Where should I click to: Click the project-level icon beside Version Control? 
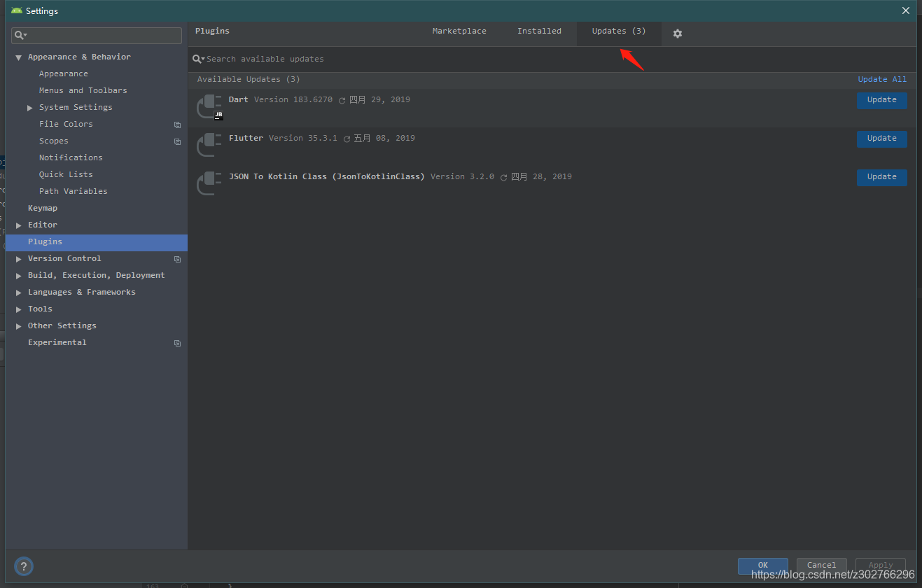pos(177,259)
